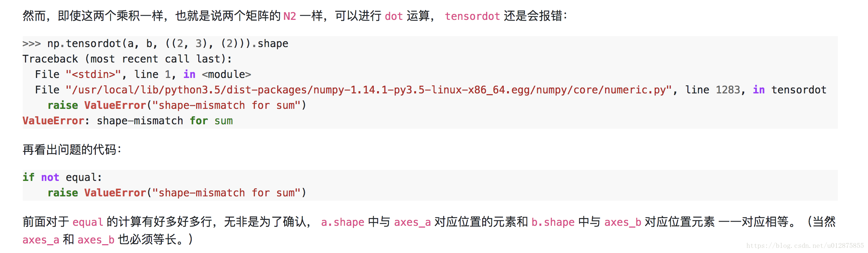
Task: Click the first raise ValueError statement
Action: (177, 105)
